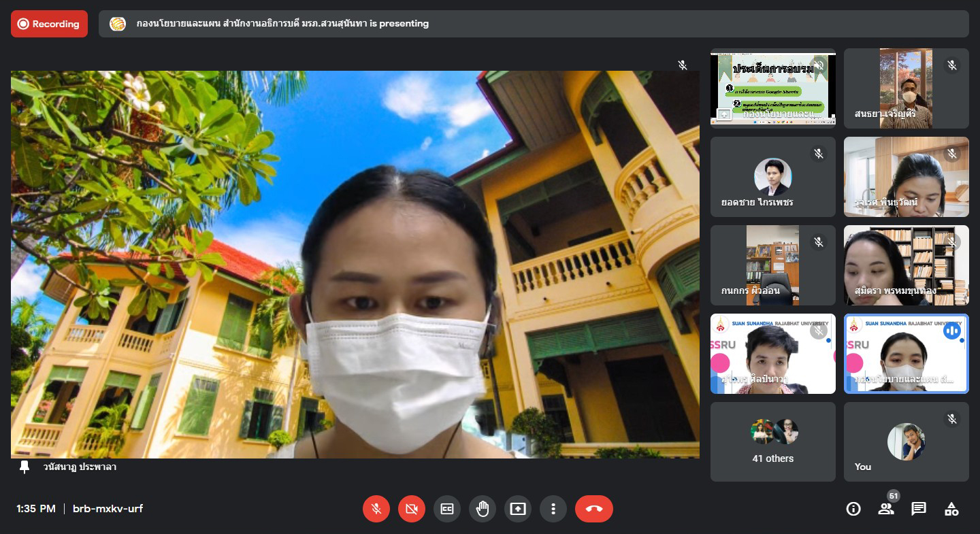This screenshot has height=534, width=980.
Task: Open the meeting details info panel
Action: click(x=853, y=509)
